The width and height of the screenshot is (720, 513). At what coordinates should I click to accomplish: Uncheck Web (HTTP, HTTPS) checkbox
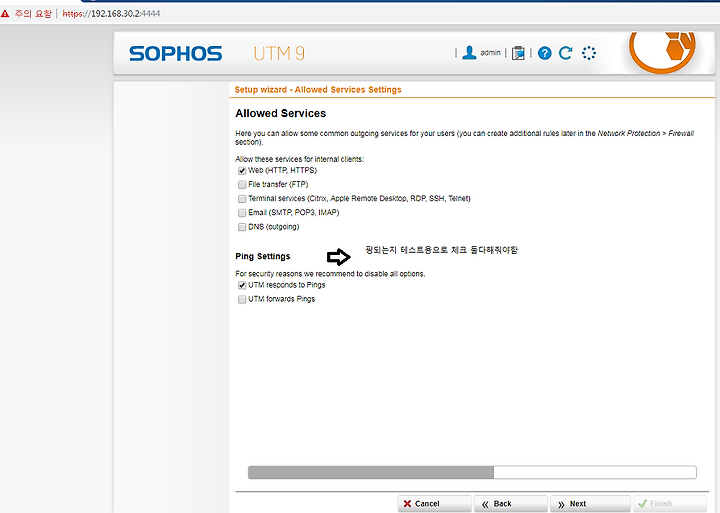coord(242,171)
